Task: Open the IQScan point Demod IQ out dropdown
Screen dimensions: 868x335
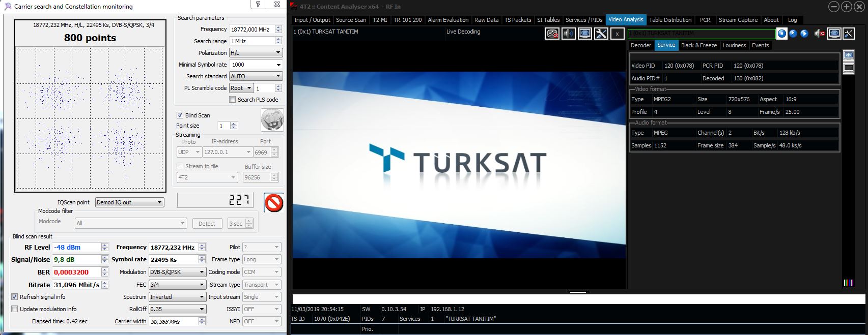Action: click(130, 202)
